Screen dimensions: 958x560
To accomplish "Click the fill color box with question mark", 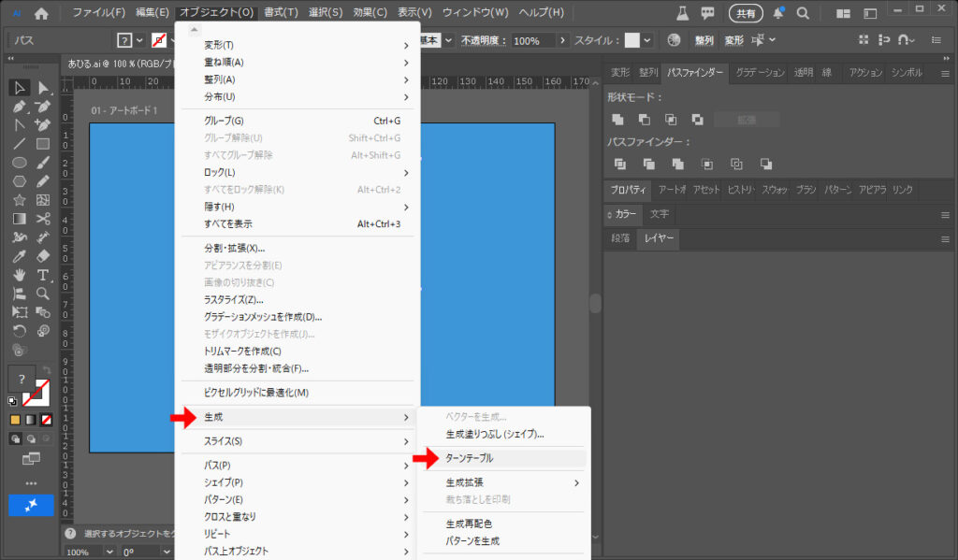I will point(21,378).
